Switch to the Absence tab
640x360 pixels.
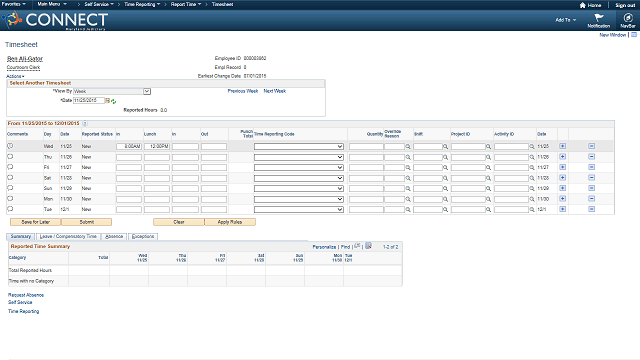coord(114,236)
